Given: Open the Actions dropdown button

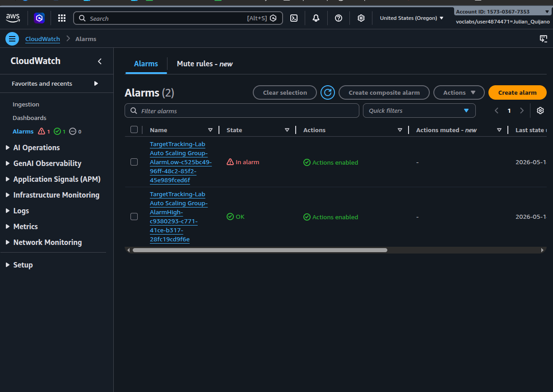Looking at the screenshot, I should pos(459,92).
